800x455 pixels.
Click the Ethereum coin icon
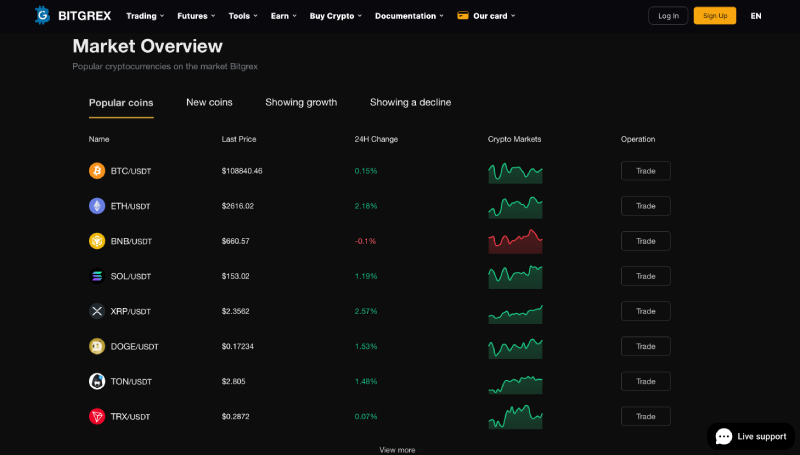point(97,206)
